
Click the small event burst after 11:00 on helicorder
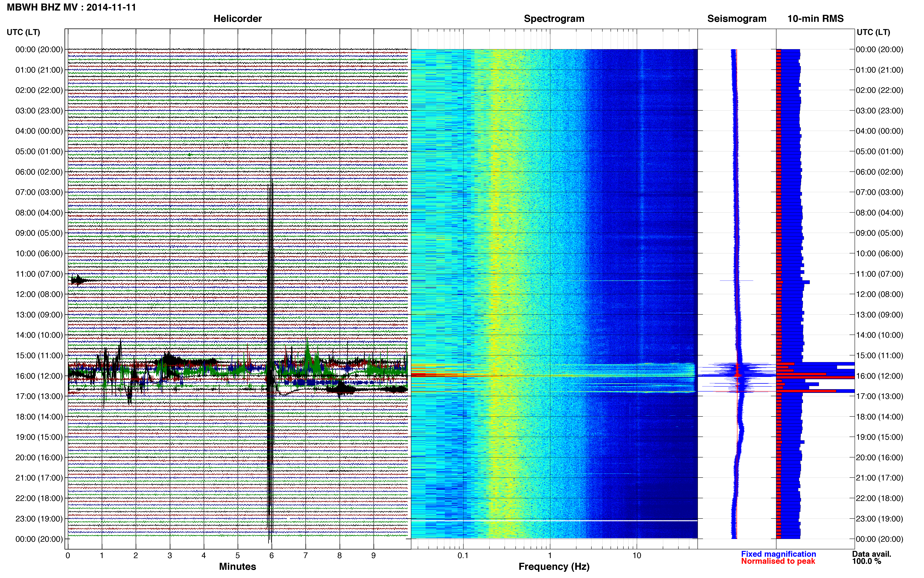pos(79,281)
